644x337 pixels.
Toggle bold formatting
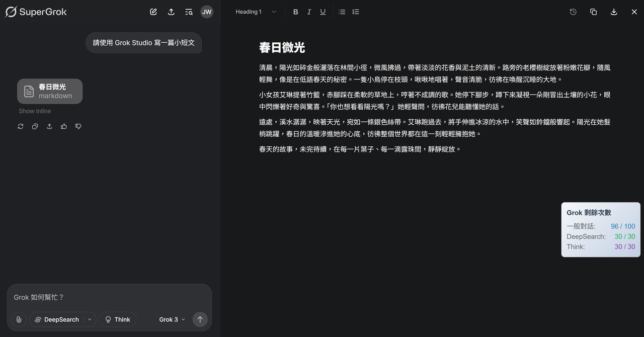point(295,12)
